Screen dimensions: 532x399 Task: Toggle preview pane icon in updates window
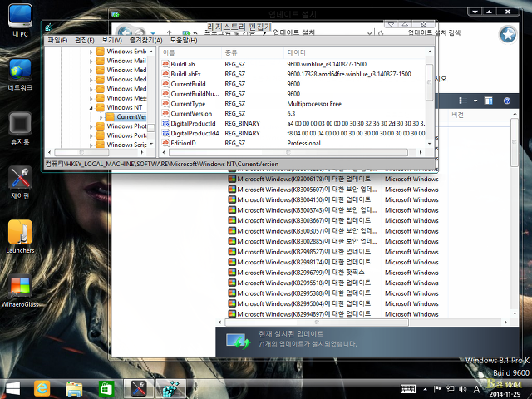tap(488, 101)
